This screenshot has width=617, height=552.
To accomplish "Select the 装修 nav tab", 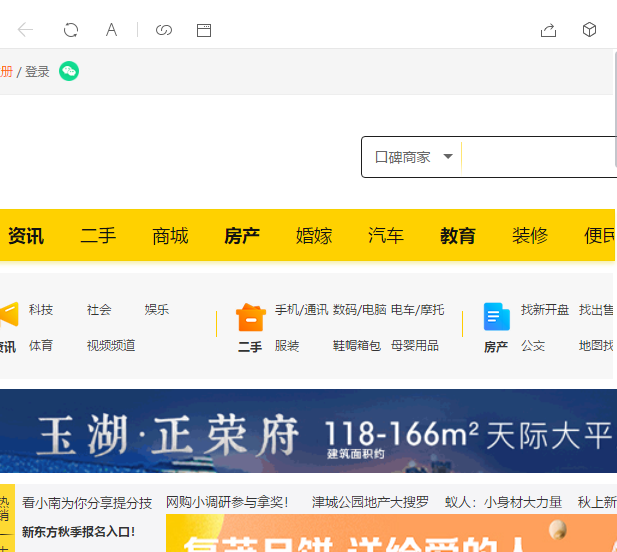I will click(530, 236).
